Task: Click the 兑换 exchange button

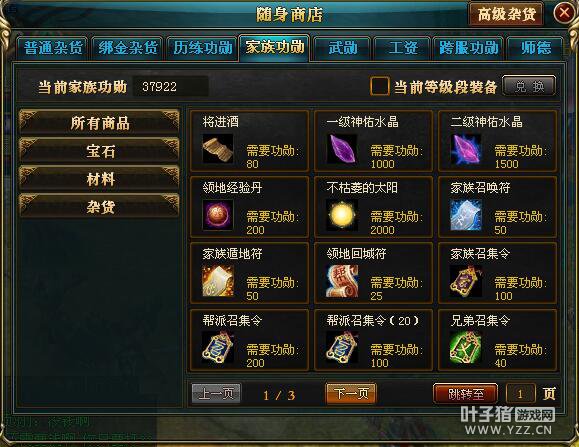Action: coord(529,86)
